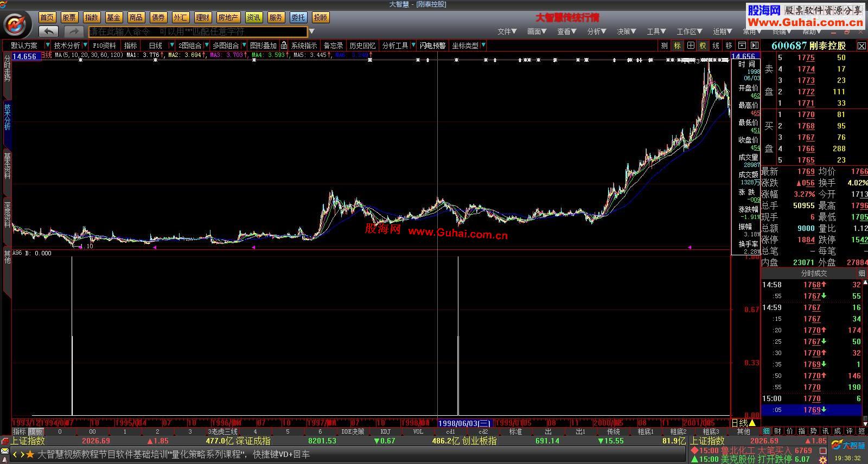The image size is (868, 464).
Task: Toggle the 测 measure tool
Action: 664,46
